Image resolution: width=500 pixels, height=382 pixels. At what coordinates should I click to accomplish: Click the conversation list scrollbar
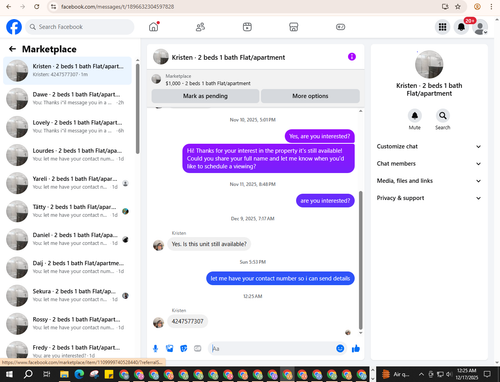pos(138,109)
